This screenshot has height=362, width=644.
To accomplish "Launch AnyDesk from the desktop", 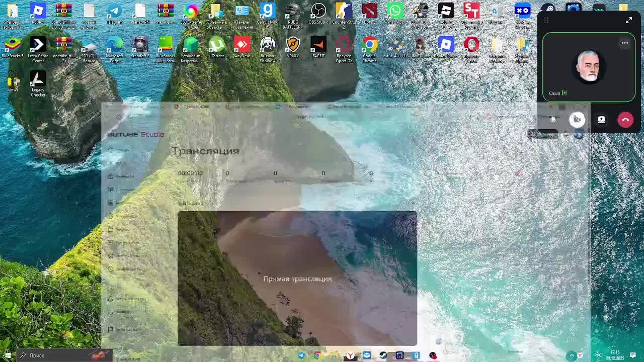I will pos(242,48).
